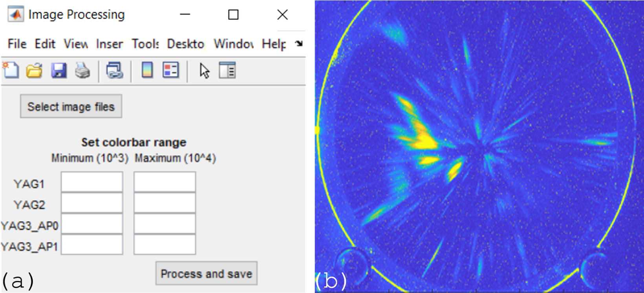644x293 pixels.
Task: Select the YAG3_AP0 minimum input field
Action: [92, 224]
